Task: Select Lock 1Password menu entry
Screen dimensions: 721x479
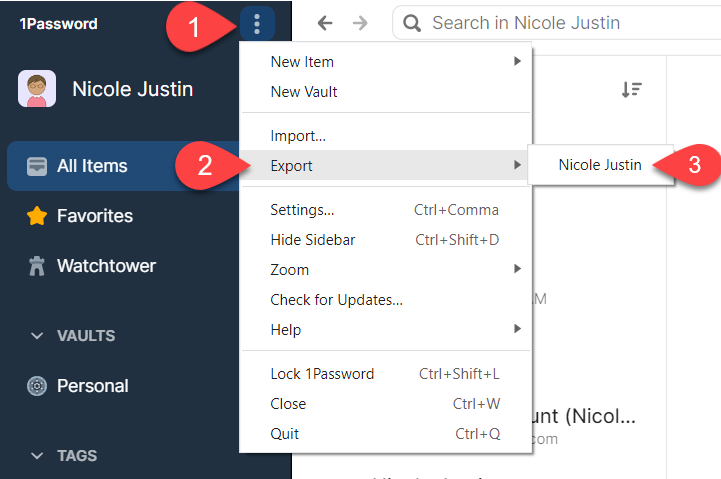Action: point(386,374)
